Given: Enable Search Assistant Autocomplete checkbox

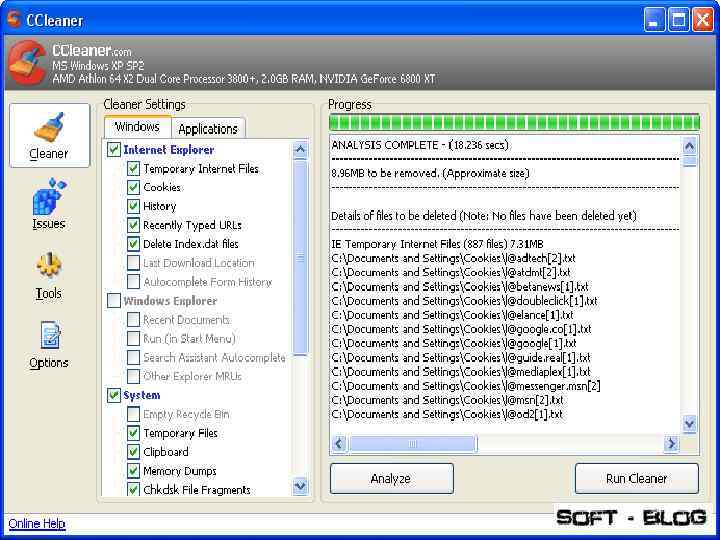Looking at the screenshot, I should (x=133, y=357).
